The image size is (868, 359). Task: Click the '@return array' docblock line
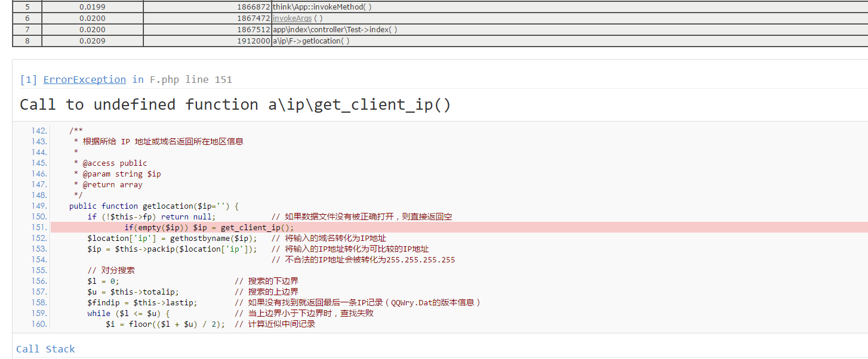(112, 184)
